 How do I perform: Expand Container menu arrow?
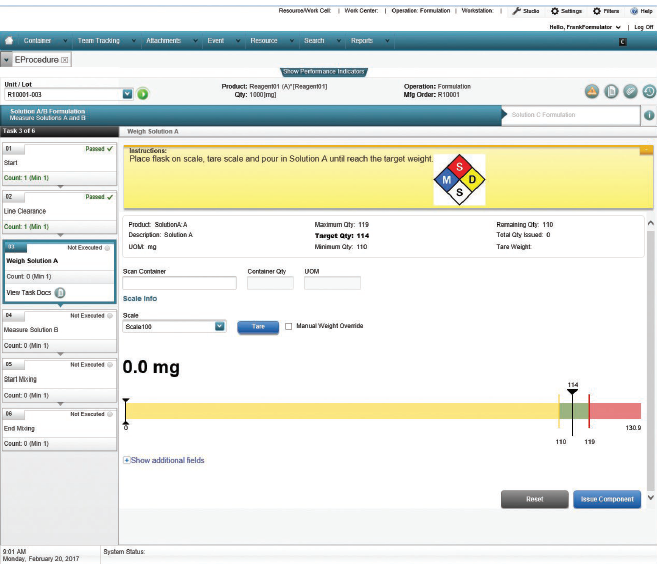pos(65,41)
